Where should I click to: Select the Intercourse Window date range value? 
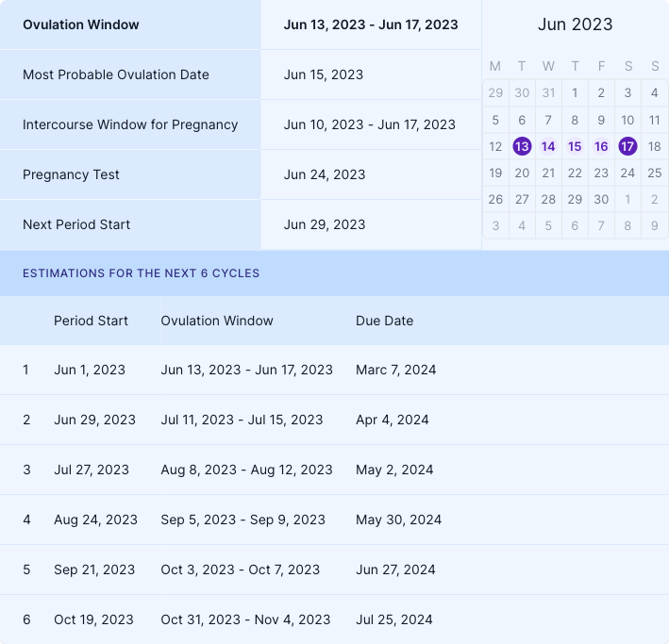tap(369, 124)
